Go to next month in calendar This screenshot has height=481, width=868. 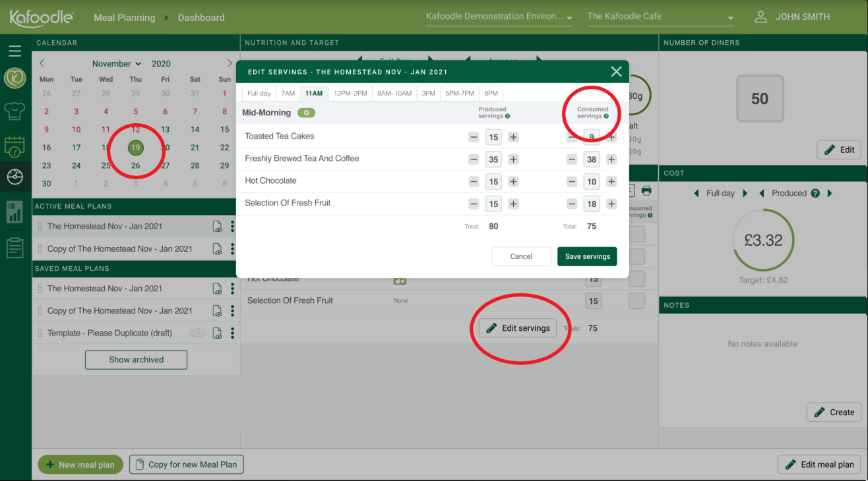(230, 63)
